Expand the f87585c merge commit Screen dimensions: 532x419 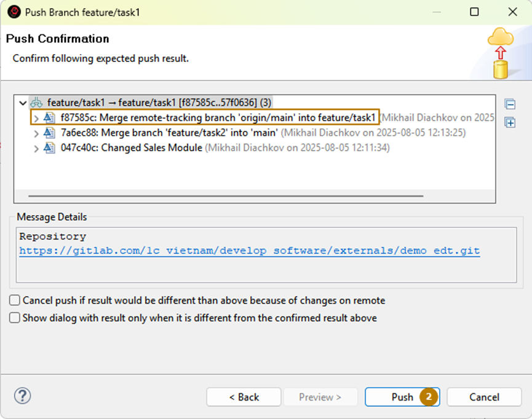click(x=36, y=117)
